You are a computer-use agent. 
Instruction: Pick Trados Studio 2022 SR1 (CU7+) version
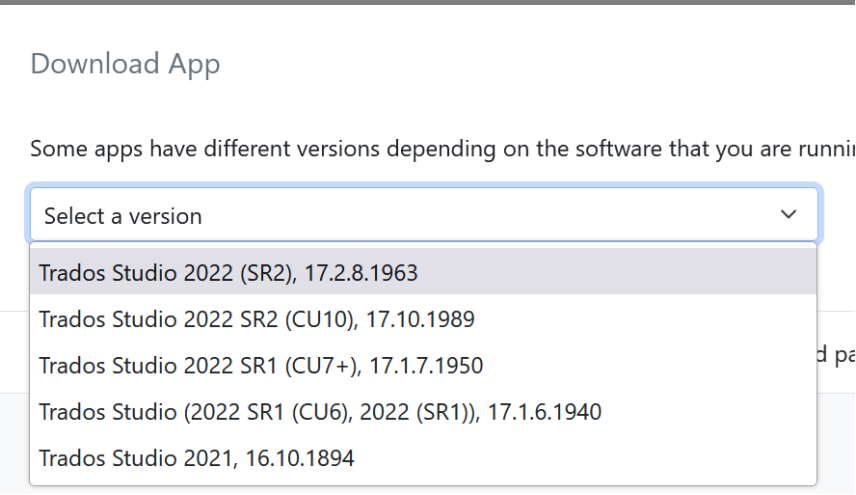pyautogui.click(x=260, y=366)
